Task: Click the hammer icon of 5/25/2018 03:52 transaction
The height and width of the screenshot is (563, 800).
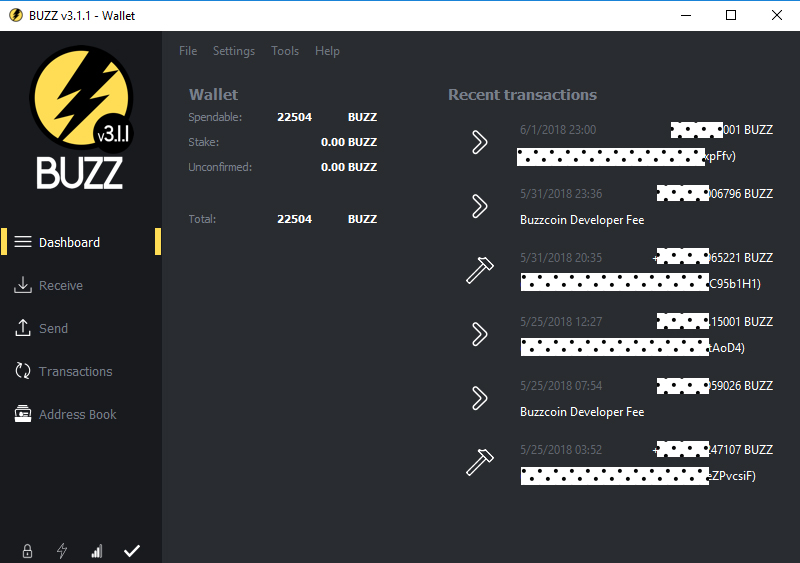Action: [480, 462]
